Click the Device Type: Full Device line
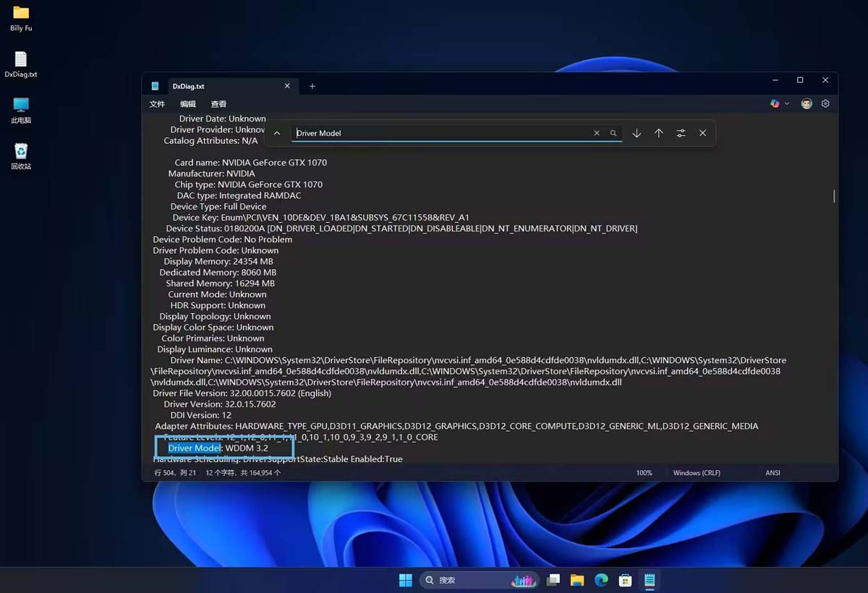 click(218, 207)
